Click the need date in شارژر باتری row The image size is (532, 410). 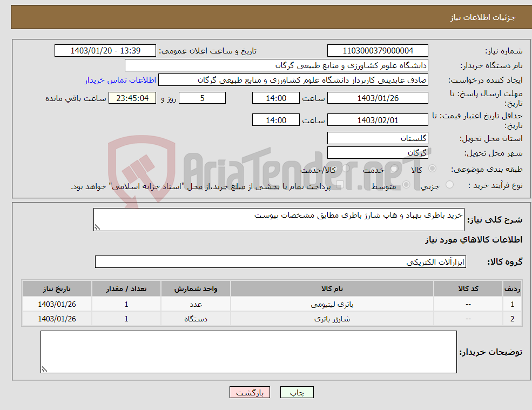[57, 319]
